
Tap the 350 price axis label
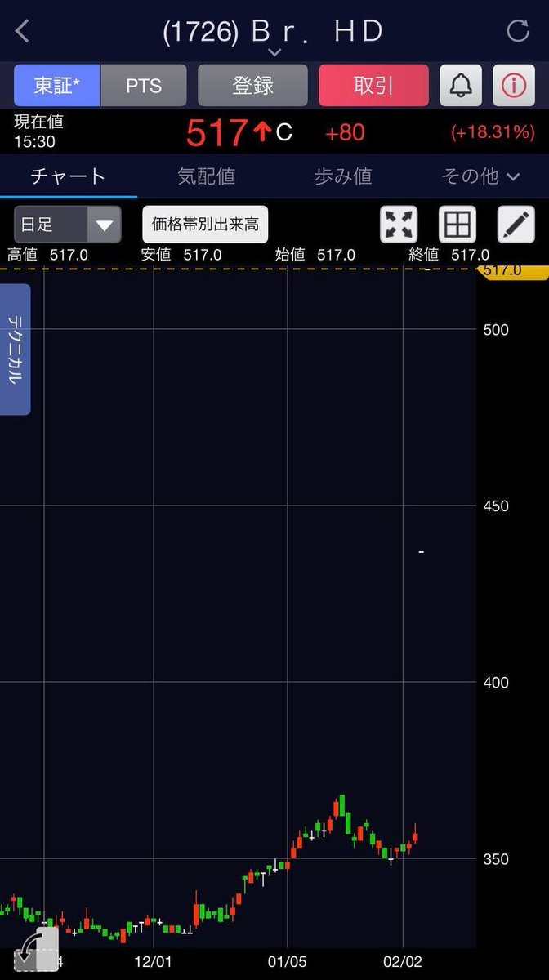click(496, 859)
